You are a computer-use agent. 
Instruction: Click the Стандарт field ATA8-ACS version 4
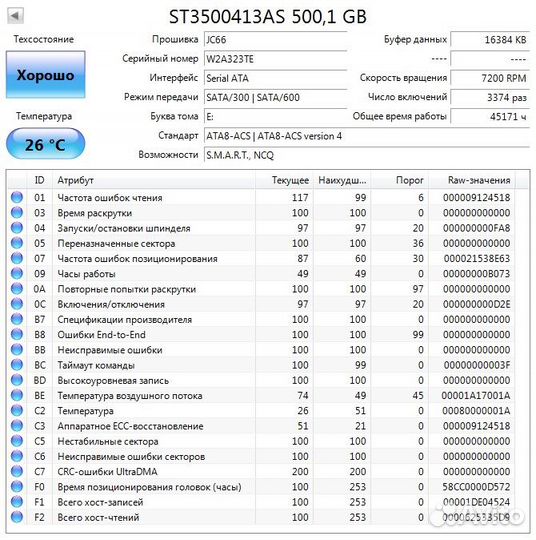[367, 136]
